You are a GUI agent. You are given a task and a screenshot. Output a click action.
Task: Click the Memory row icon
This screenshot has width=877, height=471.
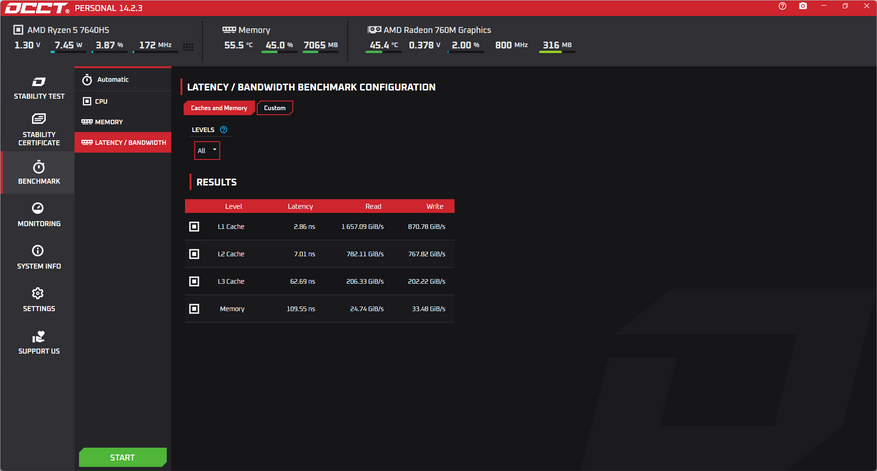[194, 309]
